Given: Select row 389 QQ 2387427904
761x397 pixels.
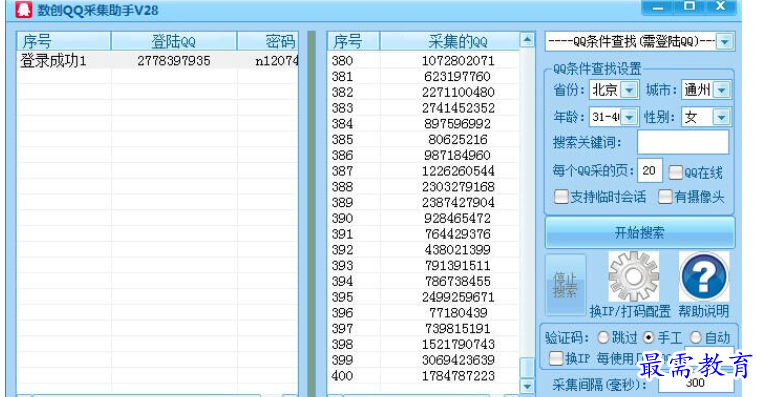Looking at the screenshot, I should [423, 202].
